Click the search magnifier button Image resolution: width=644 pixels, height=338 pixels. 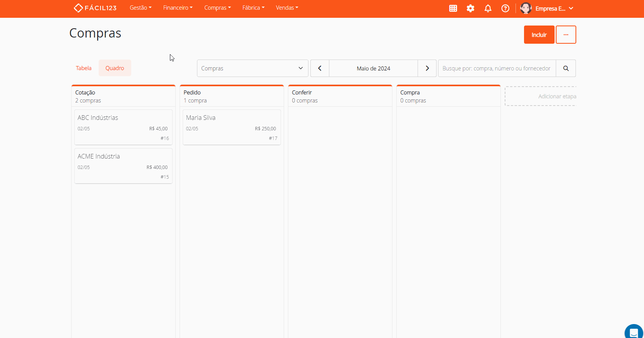tap(565, 68)
